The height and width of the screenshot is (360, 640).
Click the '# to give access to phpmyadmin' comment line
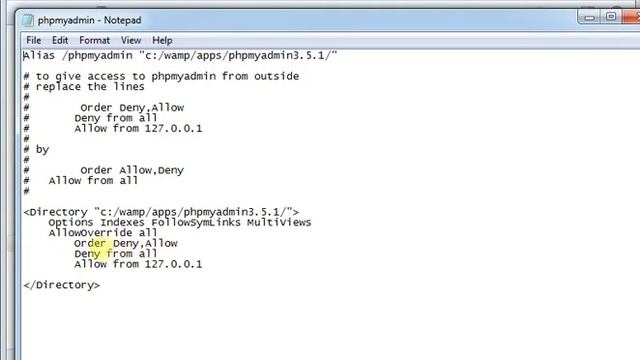[161, 76]
